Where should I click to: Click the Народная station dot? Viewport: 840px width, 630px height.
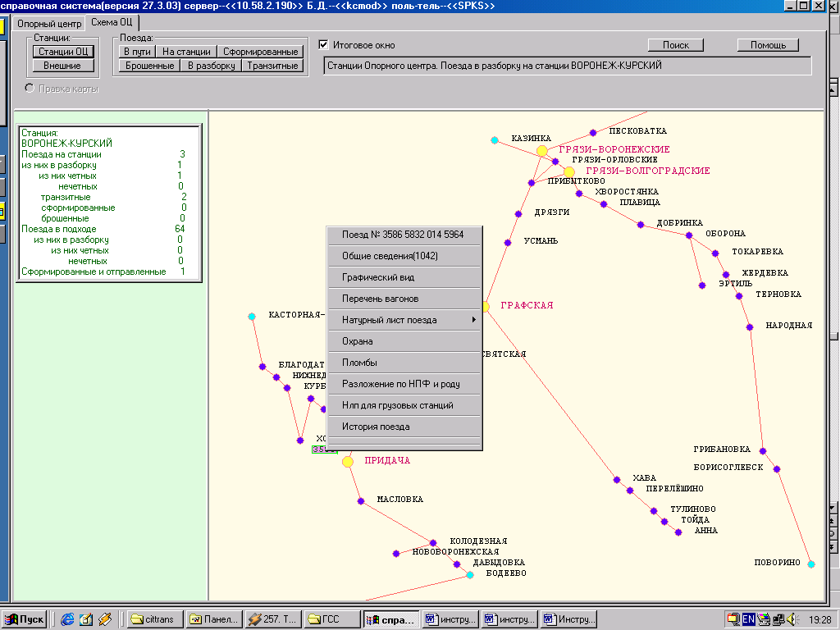[750, 326]
